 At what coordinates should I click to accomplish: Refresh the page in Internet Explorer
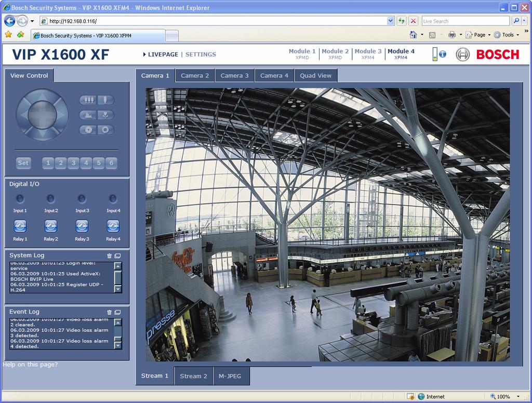click(402, 21)
